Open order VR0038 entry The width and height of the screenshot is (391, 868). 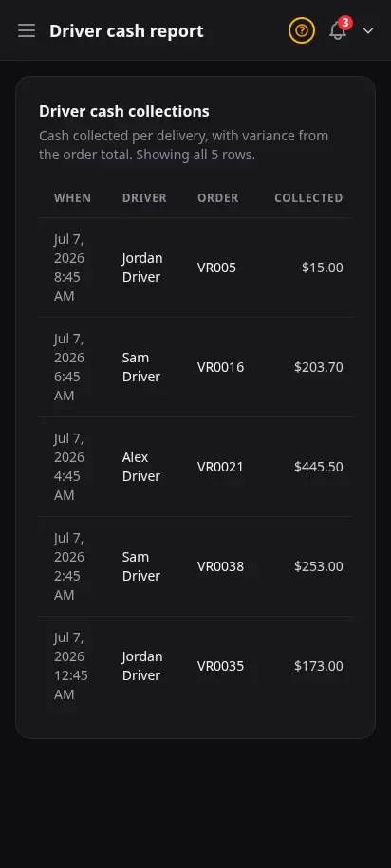tap(220, 567)
